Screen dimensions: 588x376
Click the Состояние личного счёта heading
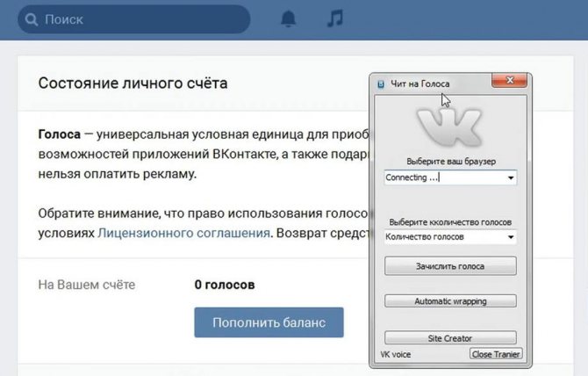click(x=133, y=83)
